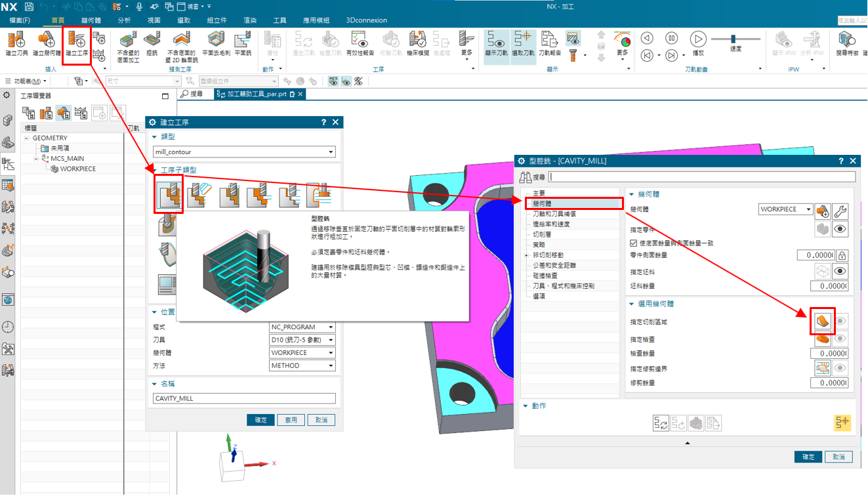
Task: Select 不含壁的底面加工 floor machining operation
Action: [x=127, y=46]
